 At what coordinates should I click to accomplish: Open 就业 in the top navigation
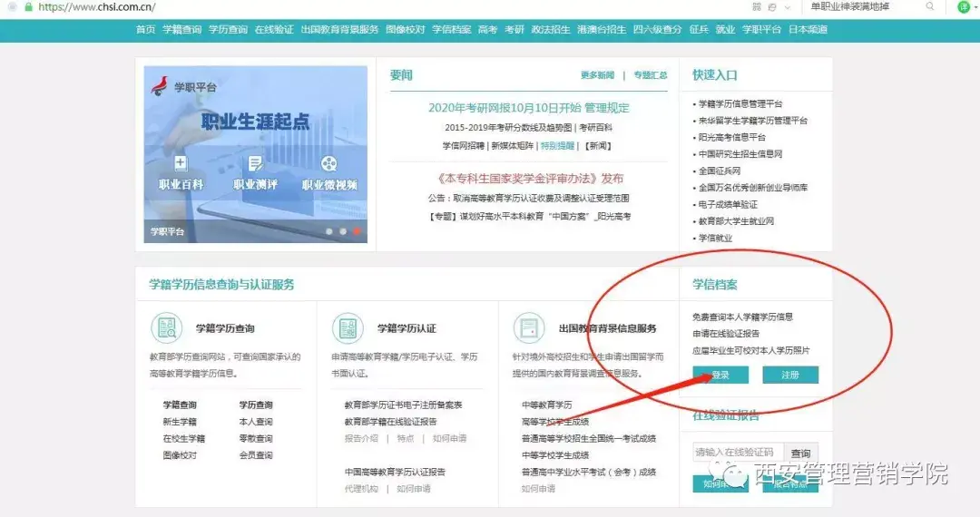point(726,29)
